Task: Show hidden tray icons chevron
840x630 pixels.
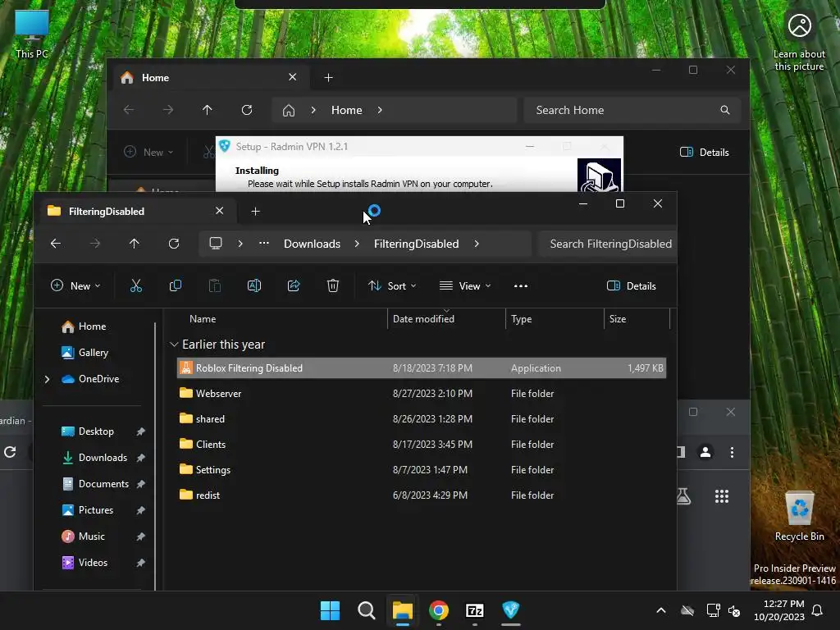Action: point(661,610)
